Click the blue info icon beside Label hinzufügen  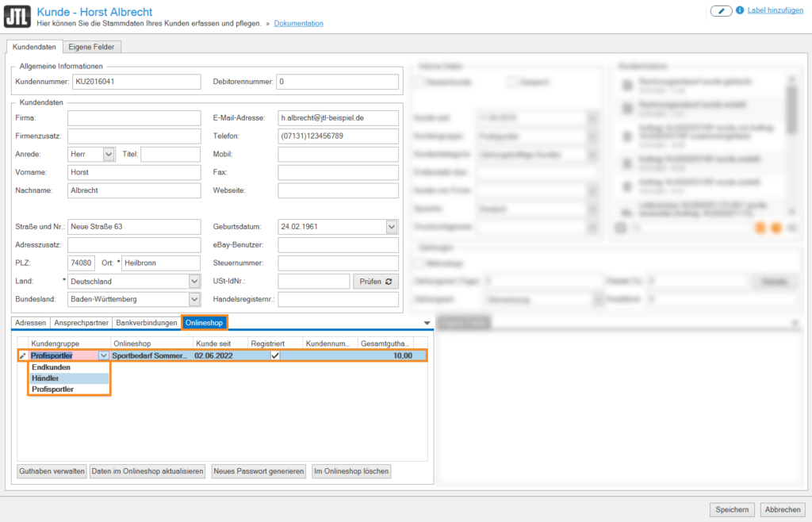(740, 10)
